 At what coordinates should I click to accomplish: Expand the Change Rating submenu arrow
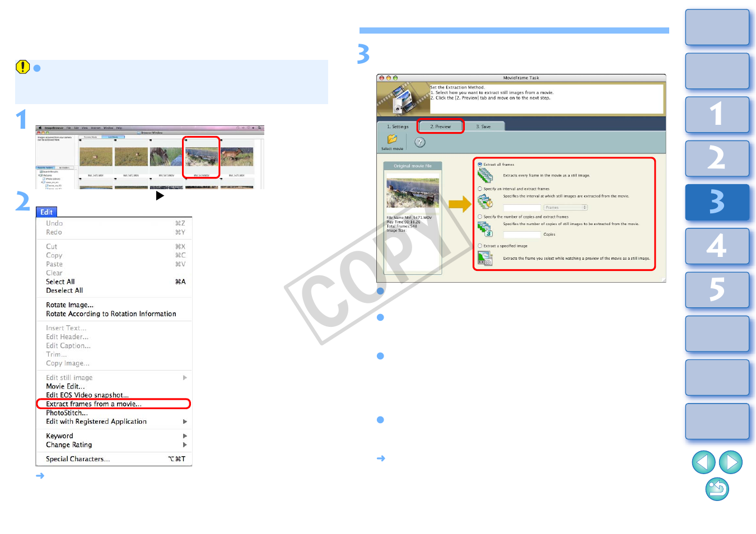click(x=185, y=445)
